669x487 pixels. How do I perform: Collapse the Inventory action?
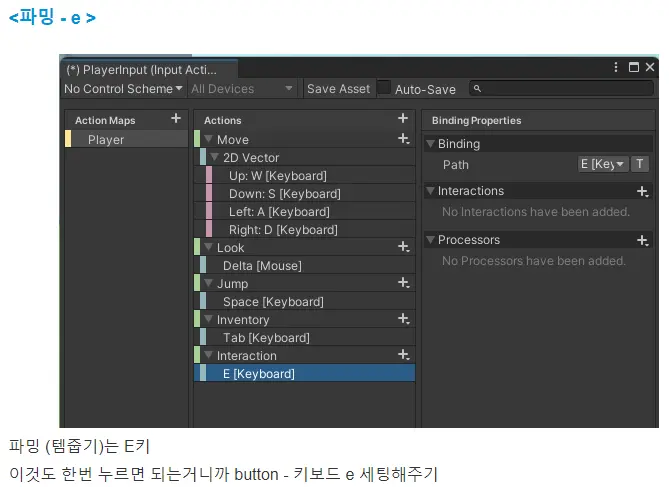pos(209,319)
